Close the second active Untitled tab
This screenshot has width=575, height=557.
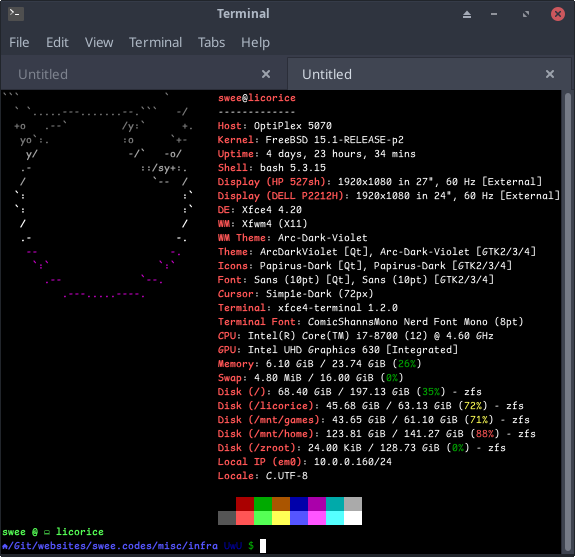(550, 74)
